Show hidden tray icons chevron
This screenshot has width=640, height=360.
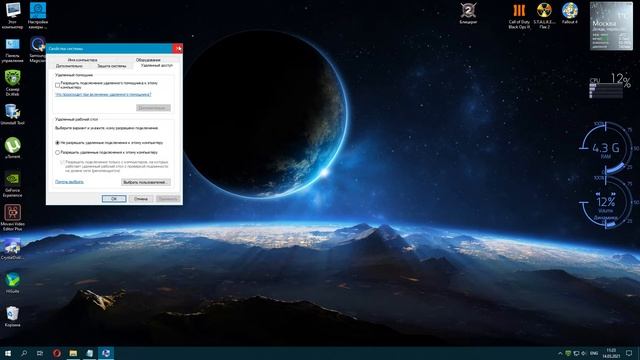click(x=560, y=353)
